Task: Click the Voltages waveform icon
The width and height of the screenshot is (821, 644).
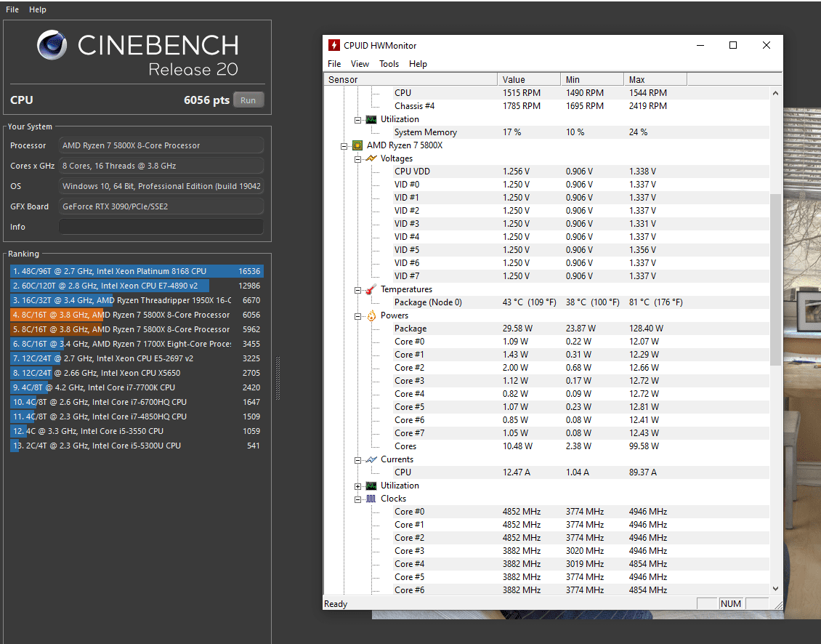Action: pos(371,158)
